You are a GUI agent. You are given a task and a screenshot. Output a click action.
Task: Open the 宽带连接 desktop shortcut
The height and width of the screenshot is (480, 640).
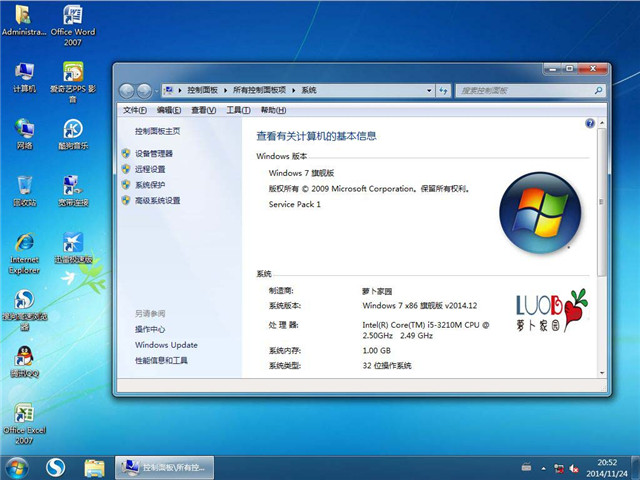pos(73,191)
